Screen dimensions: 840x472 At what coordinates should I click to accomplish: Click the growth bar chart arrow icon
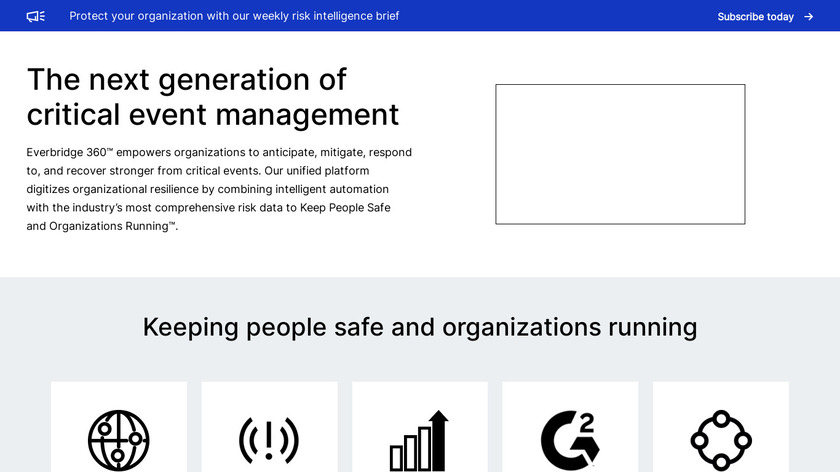pos(419,440)
